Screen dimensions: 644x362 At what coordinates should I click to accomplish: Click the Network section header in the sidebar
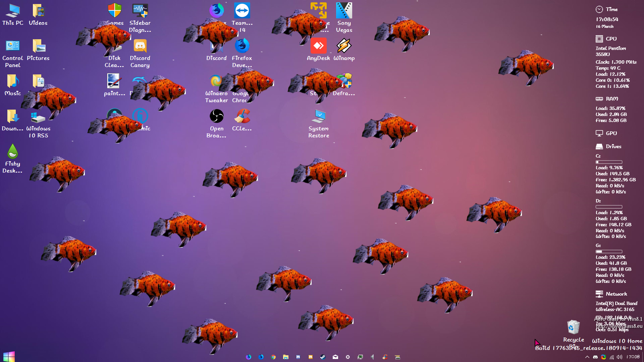[x=611, y=294]
